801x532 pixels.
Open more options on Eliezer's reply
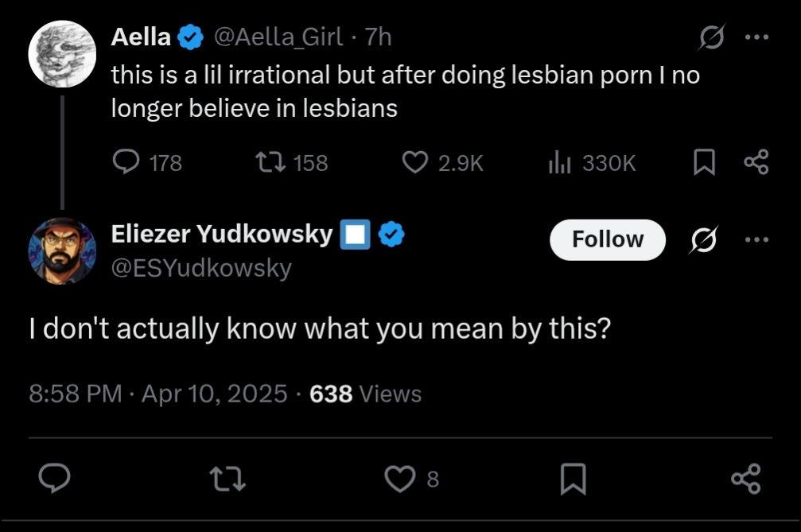(756, 239)
